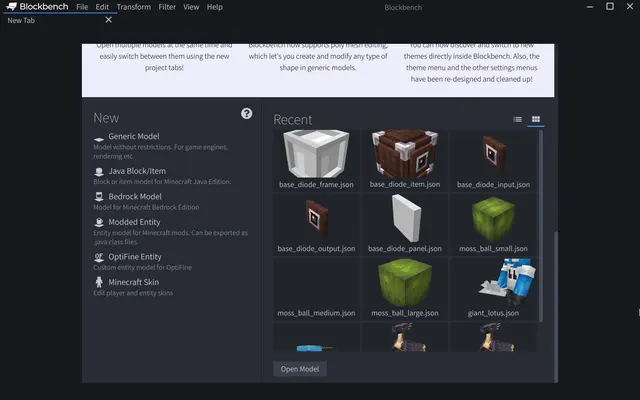Open giant_lotus.json thumbnail
The width and height of the screenshot is (640, 400).
(507, 282)
